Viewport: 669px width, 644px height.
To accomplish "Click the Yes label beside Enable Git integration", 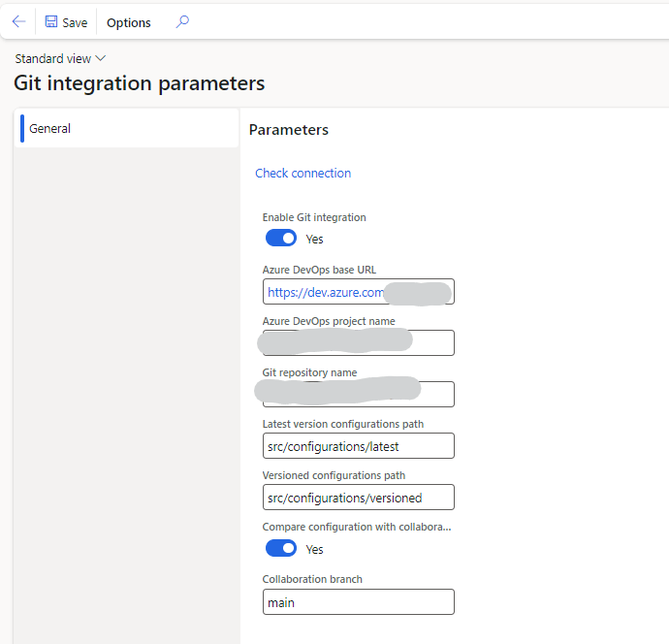I will pos(315,239).
